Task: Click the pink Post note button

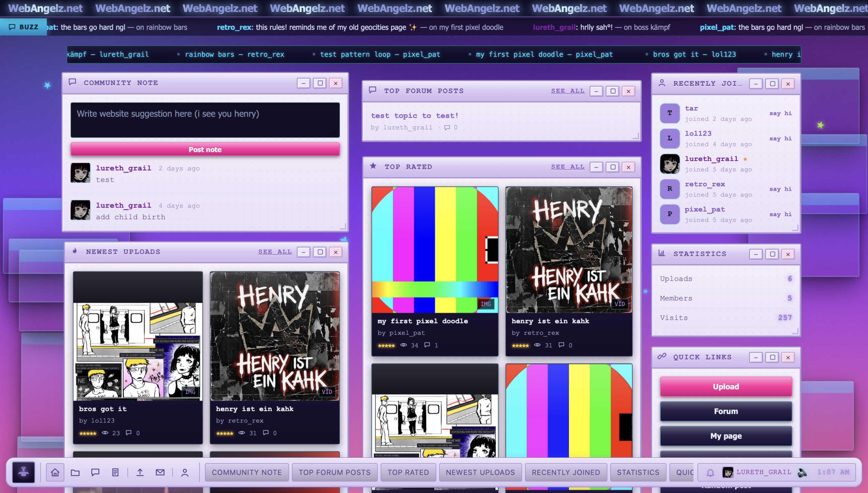Action: (x=205, y=150)
